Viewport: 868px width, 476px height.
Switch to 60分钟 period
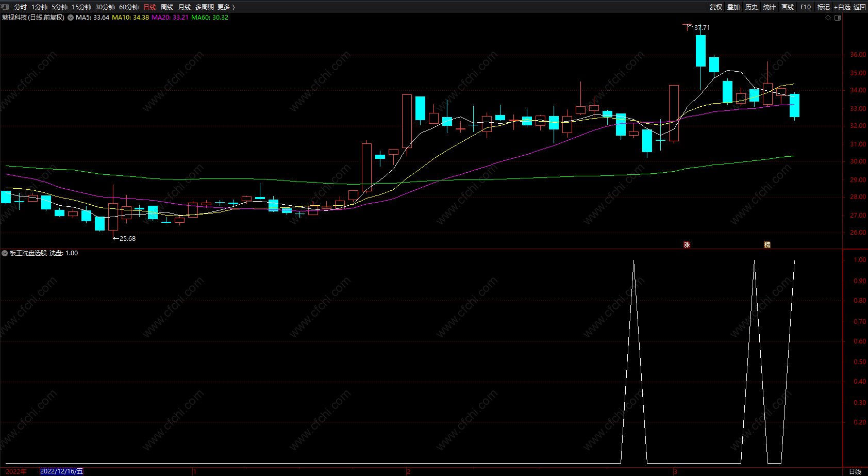pos(129,7)
